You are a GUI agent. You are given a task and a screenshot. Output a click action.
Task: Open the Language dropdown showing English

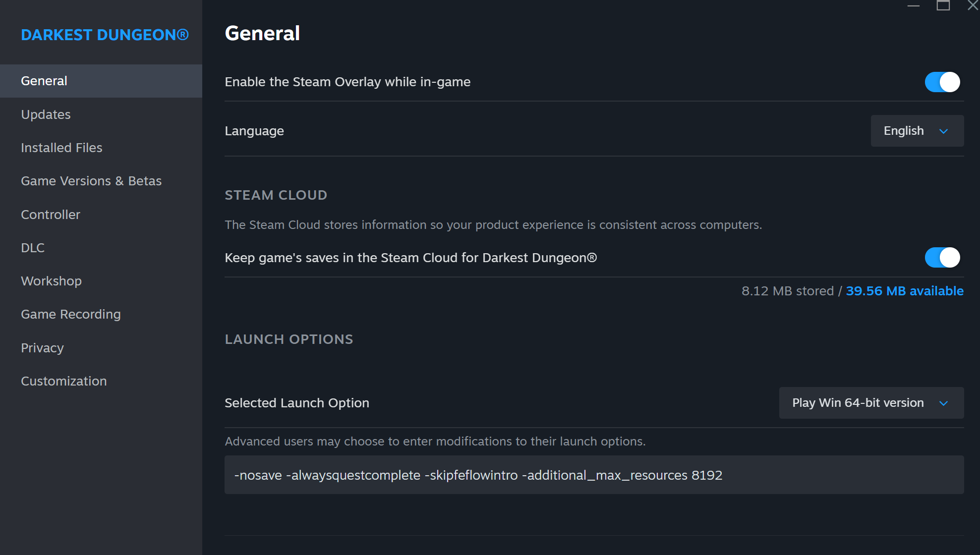917,131
